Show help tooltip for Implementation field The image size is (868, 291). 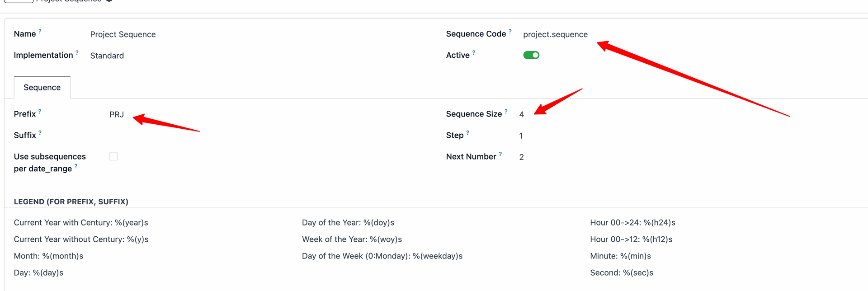tap(77, 52)
